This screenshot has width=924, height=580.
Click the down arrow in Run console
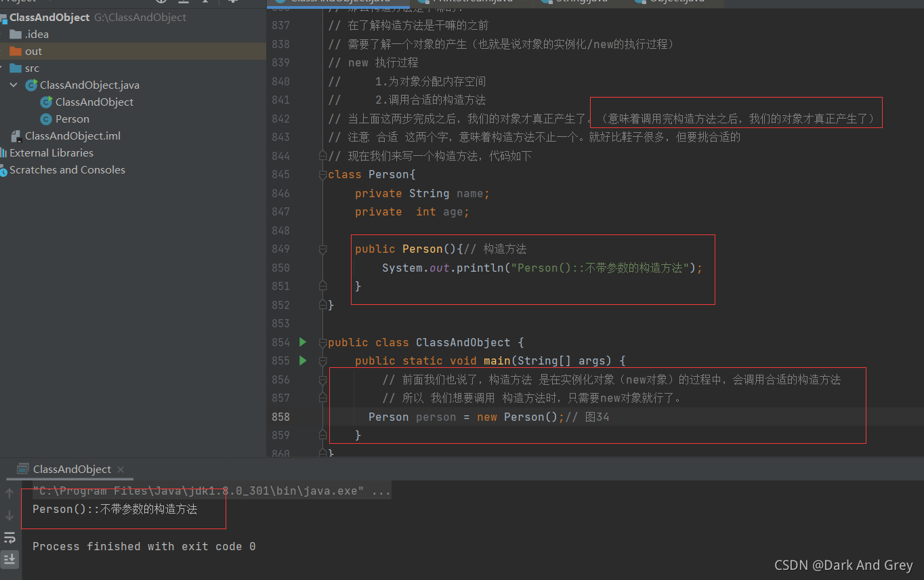9,516
